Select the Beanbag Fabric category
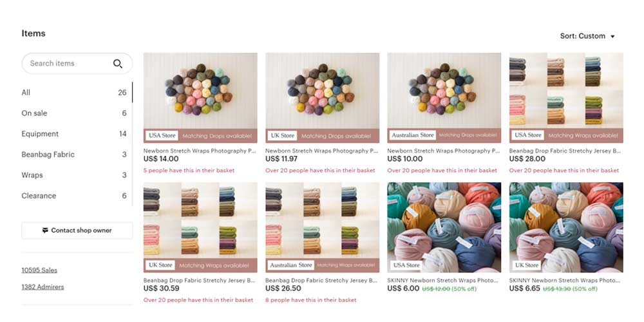Screen dimensions: 644x322 74,155
